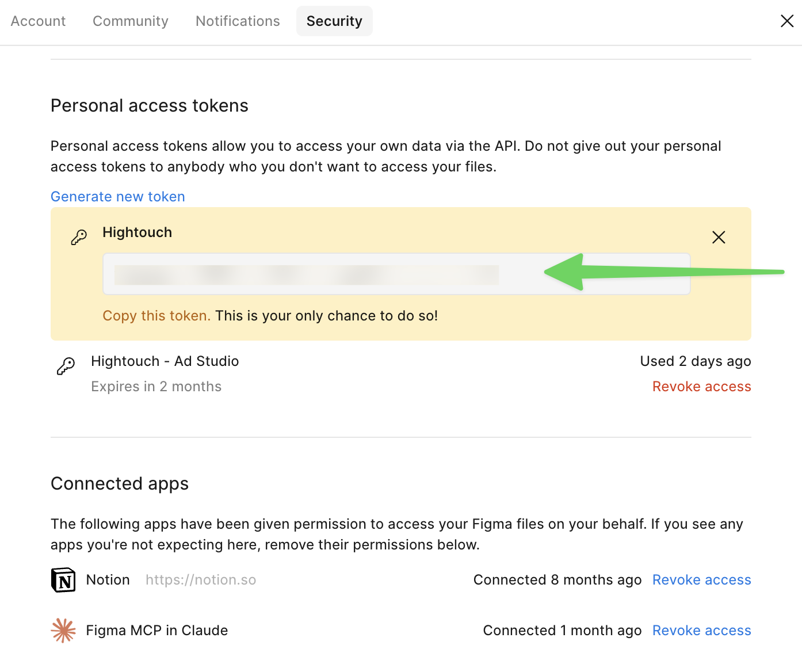Select the Security tab
802x672 pixels.
pyautogui.click(x=334, y=21)
